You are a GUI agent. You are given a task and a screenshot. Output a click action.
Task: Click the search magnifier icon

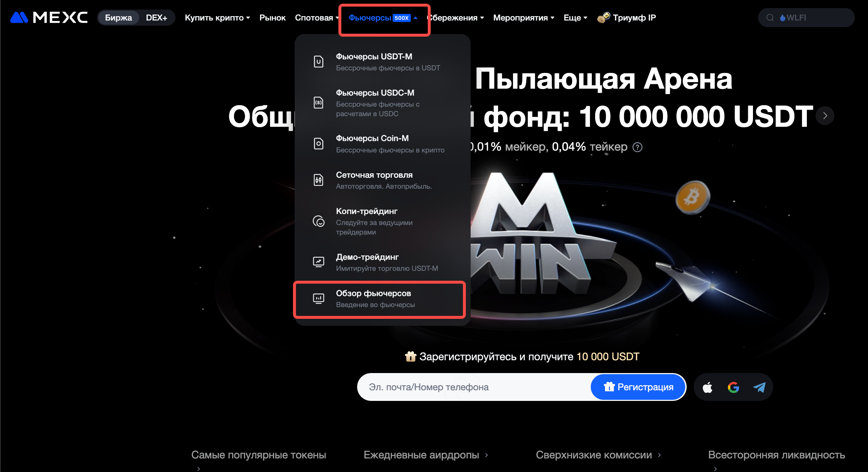[x=770, y=18]
